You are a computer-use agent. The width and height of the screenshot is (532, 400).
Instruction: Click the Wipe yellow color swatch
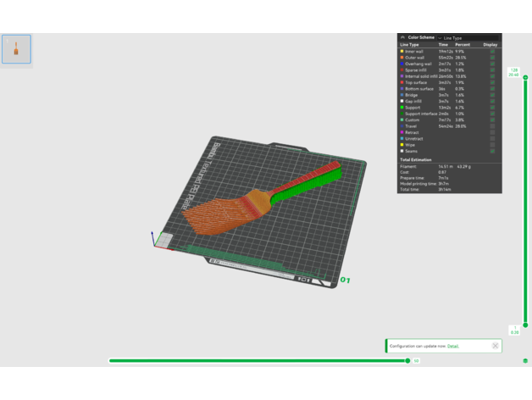[402, 145]
